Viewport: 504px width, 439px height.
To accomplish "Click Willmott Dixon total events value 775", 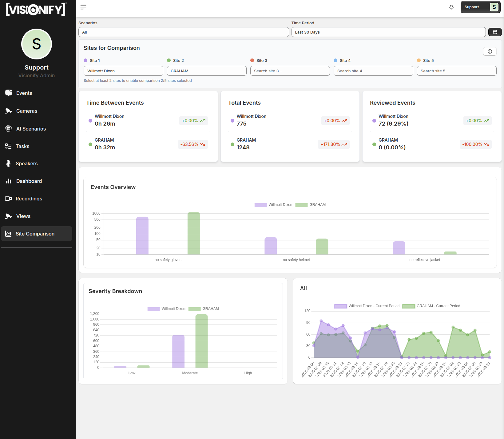I will 241,124.
